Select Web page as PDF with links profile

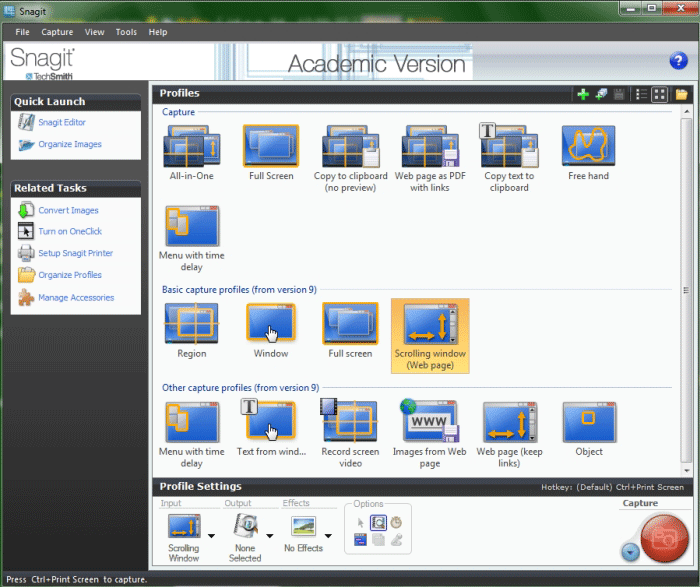pyautogui.click(x=430, y=159)
